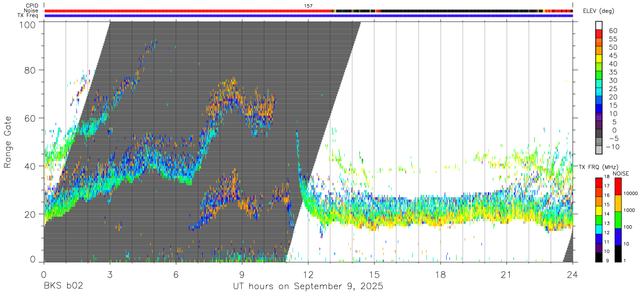Click the TX Freq row label above the plot

[28, 16]
